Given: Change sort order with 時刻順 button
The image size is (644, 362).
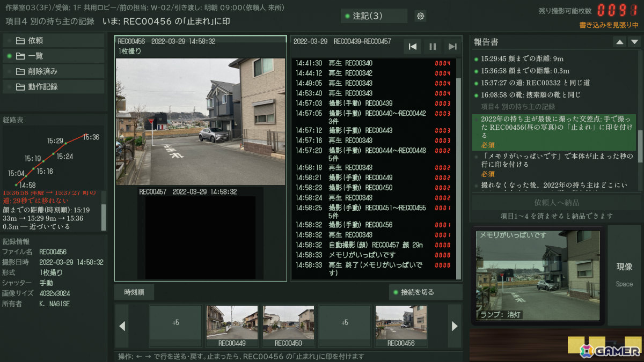Looking at the screenshot, I should pyautogui.click(x=134, y=292).
